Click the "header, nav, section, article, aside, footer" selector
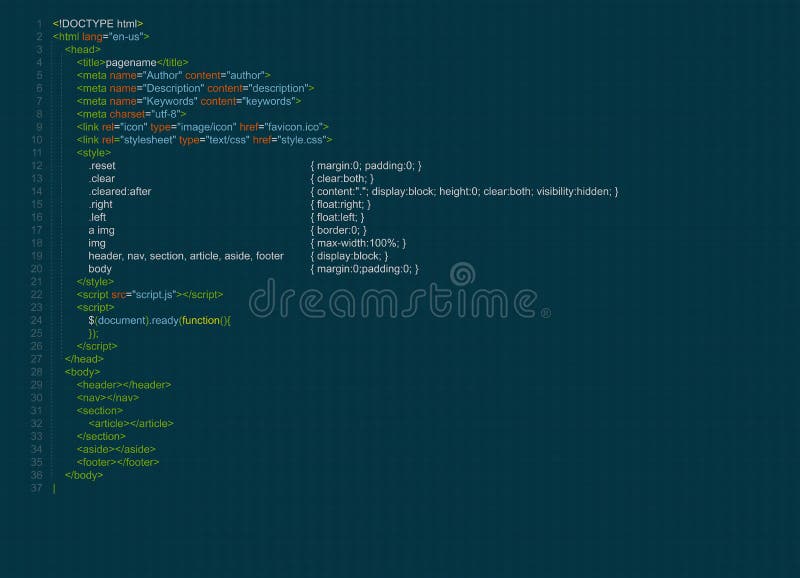The width and height of the screenshot is (800, 578). click(x=186, y=256)
